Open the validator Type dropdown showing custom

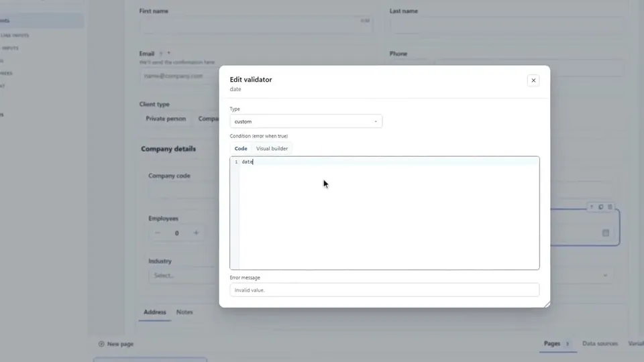(x=306, y=121)
